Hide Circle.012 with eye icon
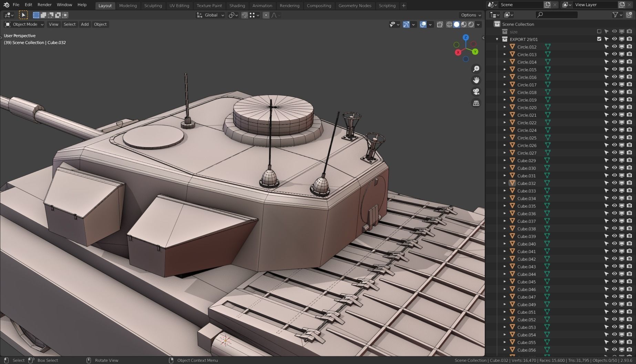Viewport: 636px width, 364px height. point(614,47)
